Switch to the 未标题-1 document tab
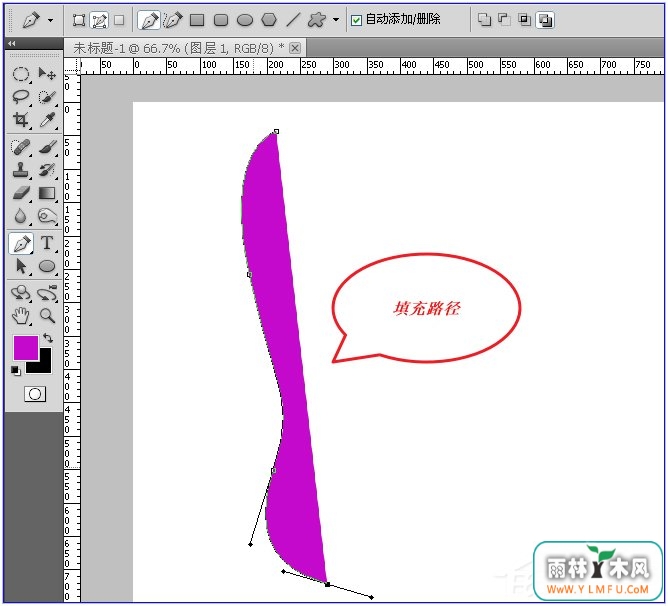The width and height of the screenshot is (668, 606). 179,48
